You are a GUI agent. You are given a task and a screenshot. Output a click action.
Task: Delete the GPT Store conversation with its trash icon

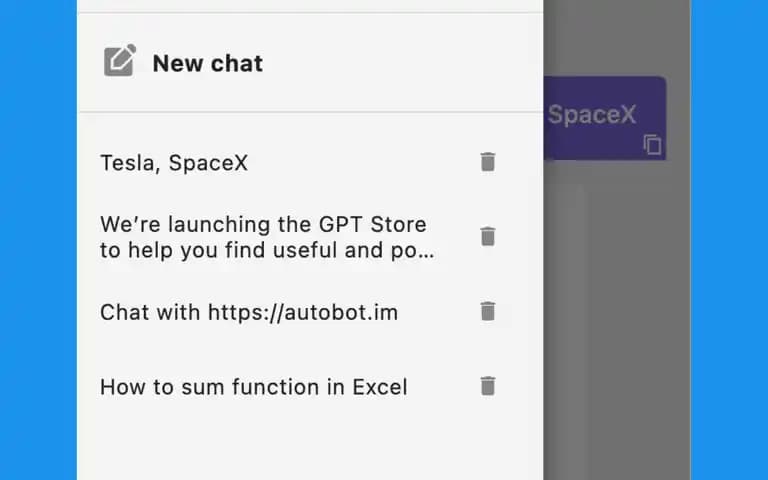pos(488,237)
